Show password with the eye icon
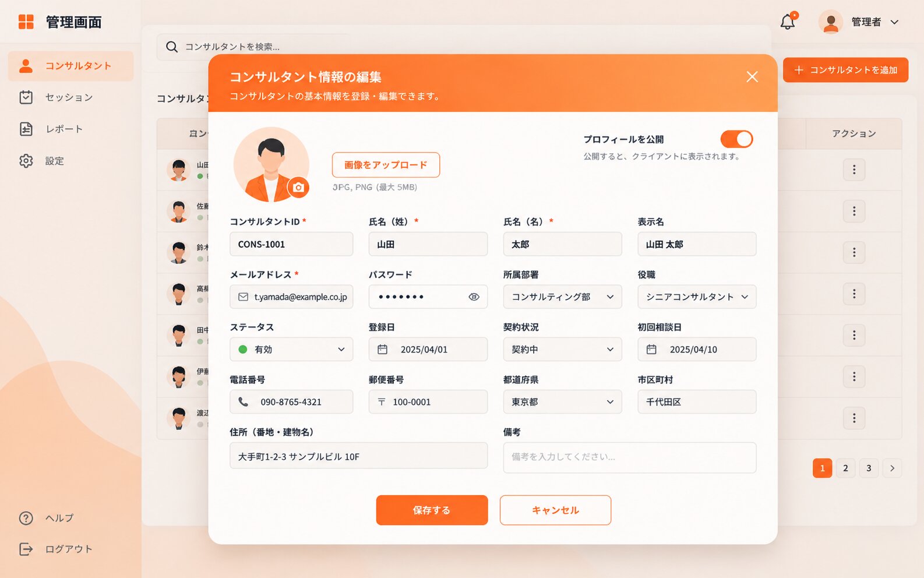 [474, 297]
